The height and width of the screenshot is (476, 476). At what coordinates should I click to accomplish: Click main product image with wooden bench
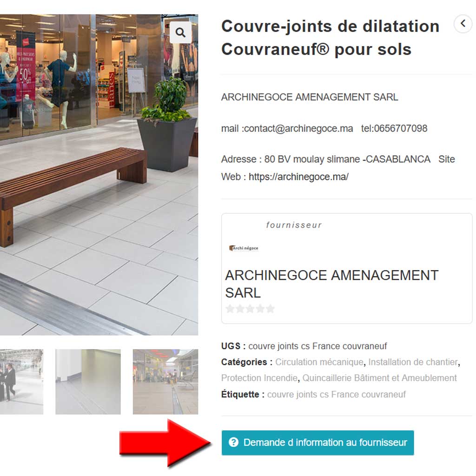pyautogui.click(x=99, y=175)
